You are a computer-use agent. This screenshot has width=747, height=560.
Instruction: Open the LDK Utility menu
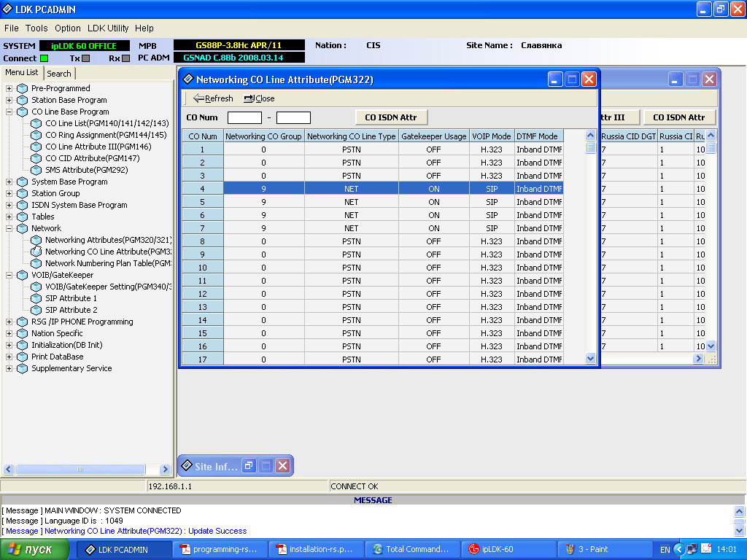[x=108, y=28]
